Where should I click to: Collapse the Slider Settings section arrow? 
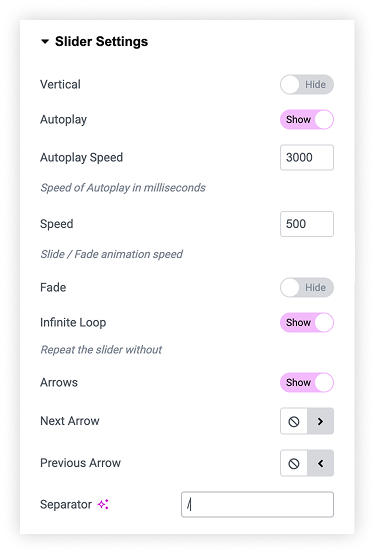click(x=45, y=42)
